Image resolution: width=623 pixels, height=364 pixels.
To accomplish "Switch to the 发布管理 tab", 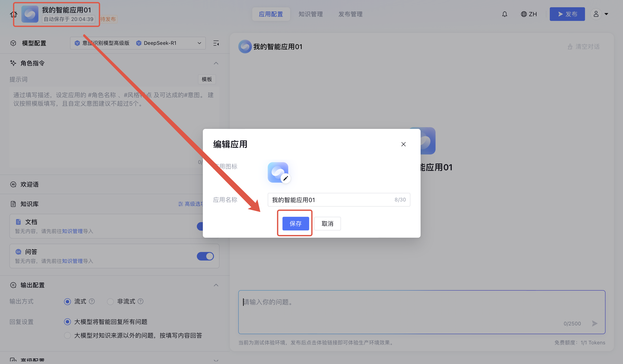I will [x=350, y=14].
